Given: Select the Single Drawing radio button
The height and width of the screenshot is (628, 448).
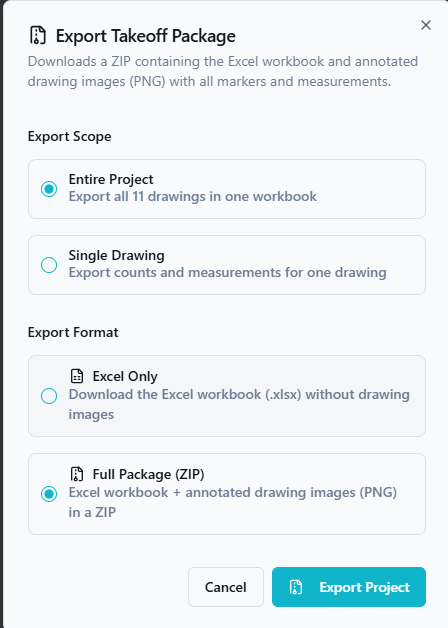Looking at the screenshot, I should point(49,265).
